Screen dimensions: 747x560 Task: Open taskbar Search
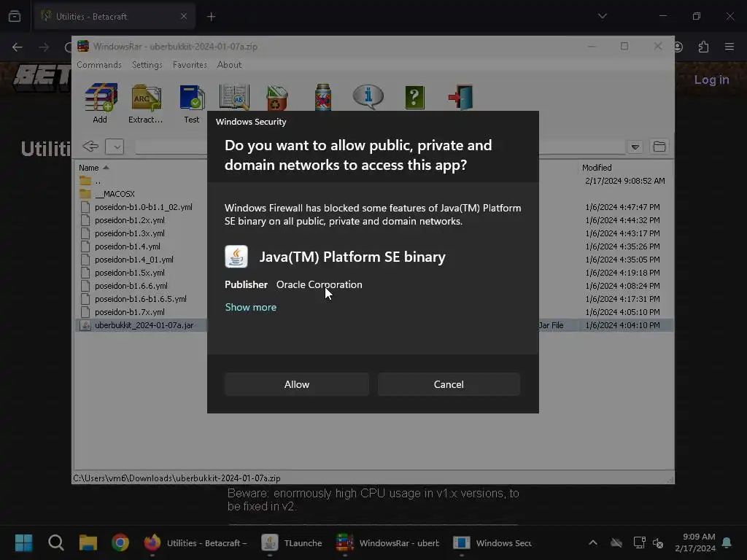click(x=55, y=542)
